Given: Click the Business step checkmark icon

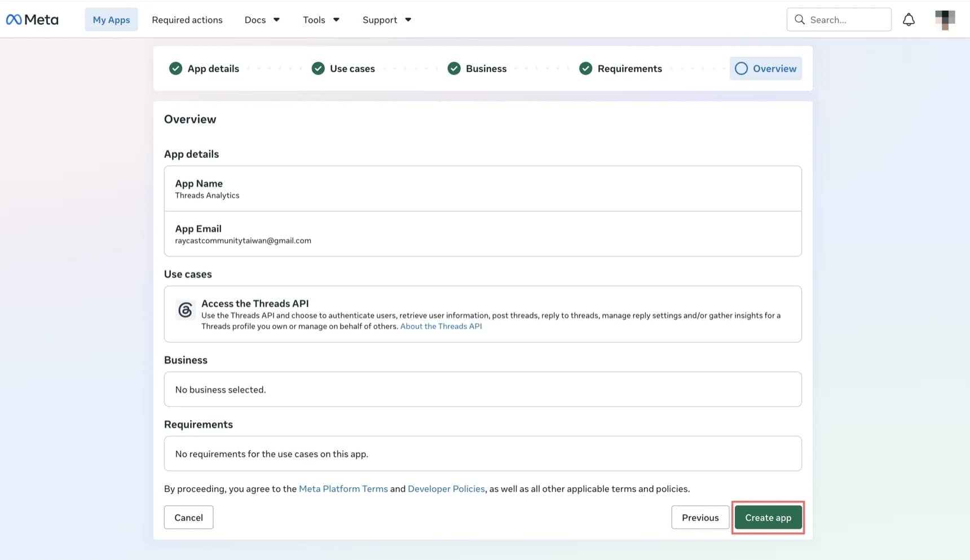Looking at the screenshot, I should click(x=454, y=68).
